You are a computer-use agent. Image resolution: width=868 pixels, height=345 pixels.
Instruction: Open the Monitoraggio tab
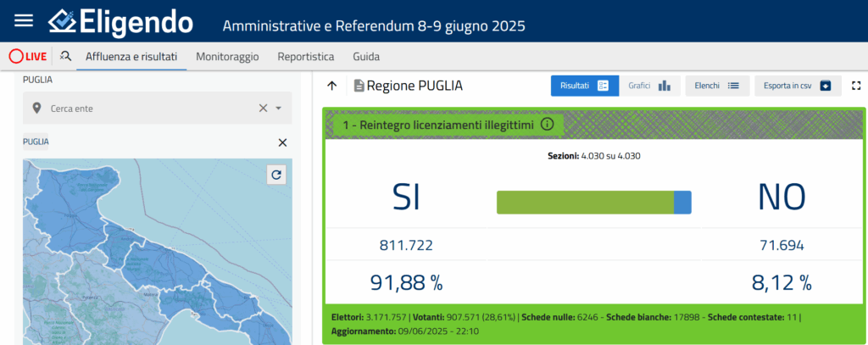tap(227, 57)
